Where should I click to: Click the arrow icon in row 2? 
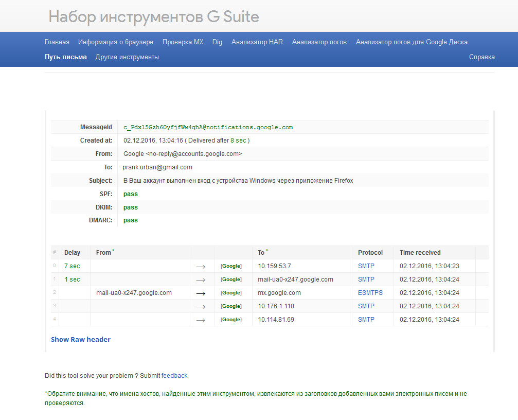pos(201,293)
